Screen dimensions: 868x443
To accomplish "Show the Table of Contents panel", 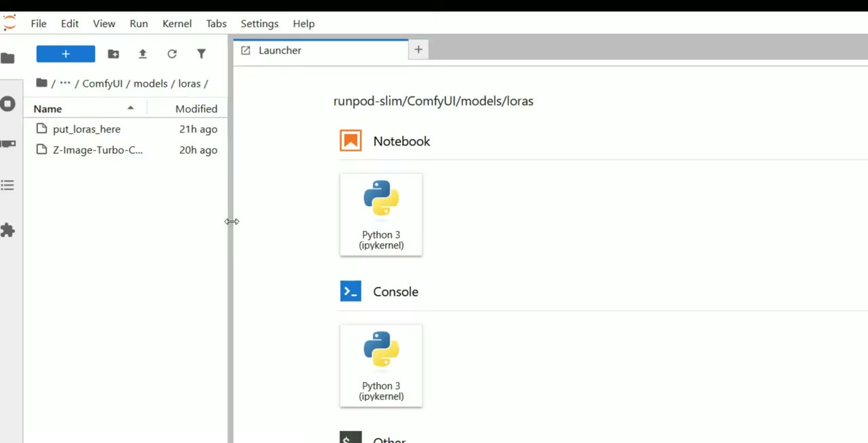I will point(7,185).
